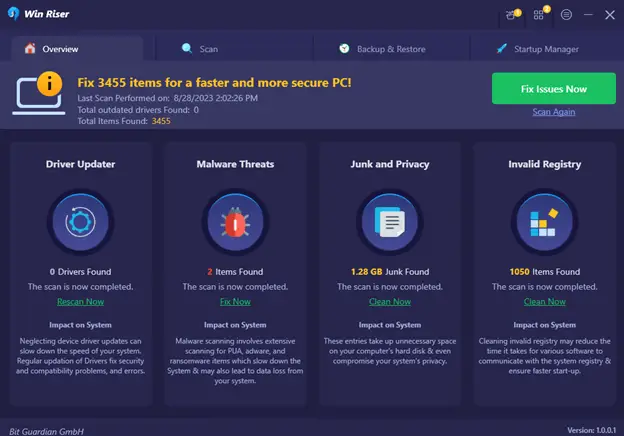624x436 pixels.
Task: Click the Win Riser logo icon
Action: (x=13, y=15)
